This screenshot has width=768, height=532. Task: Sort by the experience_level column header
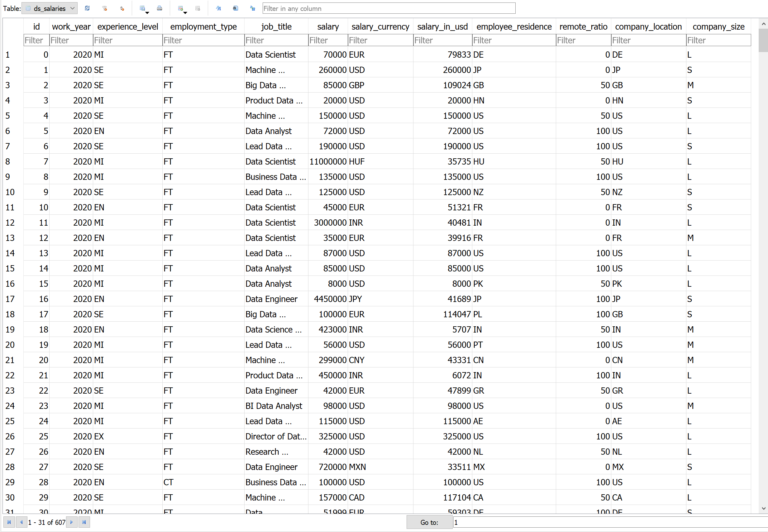(x=128, y=27)
